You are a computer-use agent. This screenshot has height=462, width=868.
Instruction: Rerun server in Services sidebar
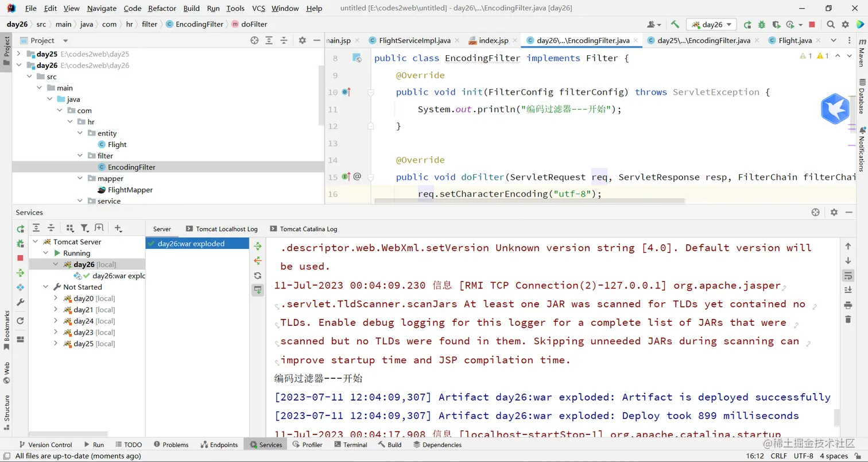pos(20,229)
